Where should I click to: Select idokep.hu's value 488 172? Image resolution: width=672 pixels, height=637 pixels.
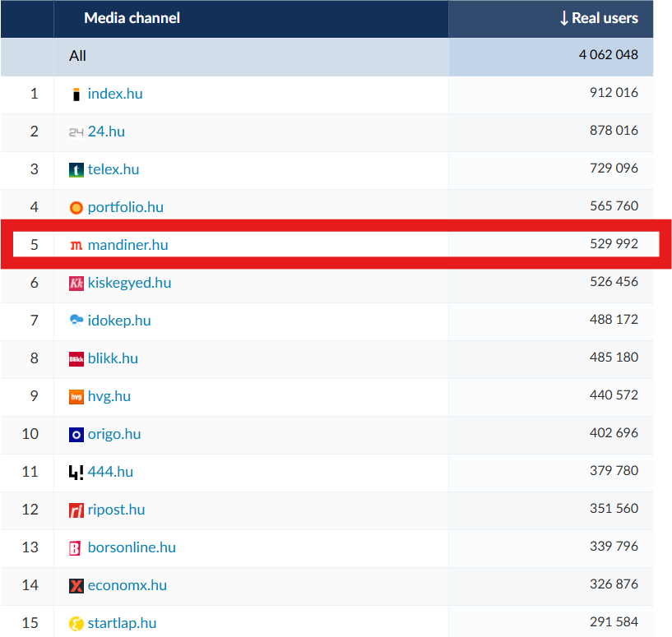click(x=614, y=319)
